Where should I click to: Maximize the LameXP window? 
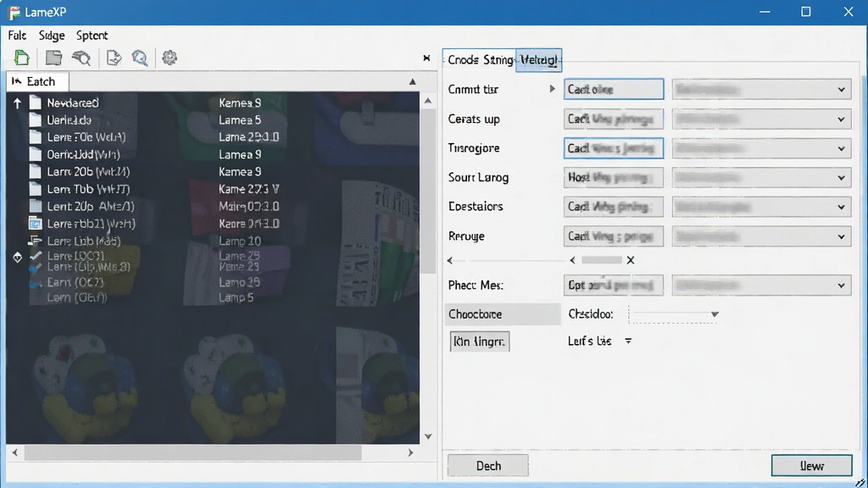click(806, 12)
